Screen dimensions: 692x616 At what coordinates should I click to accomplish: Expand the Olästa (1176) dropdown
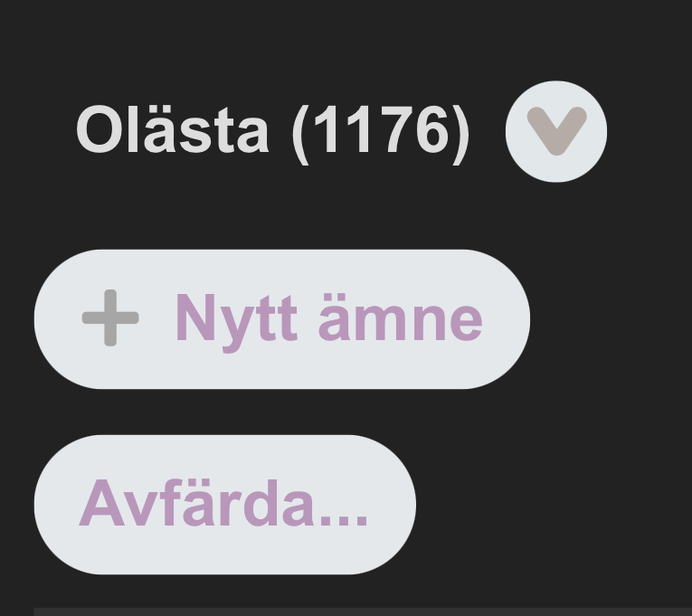(555, 131)
